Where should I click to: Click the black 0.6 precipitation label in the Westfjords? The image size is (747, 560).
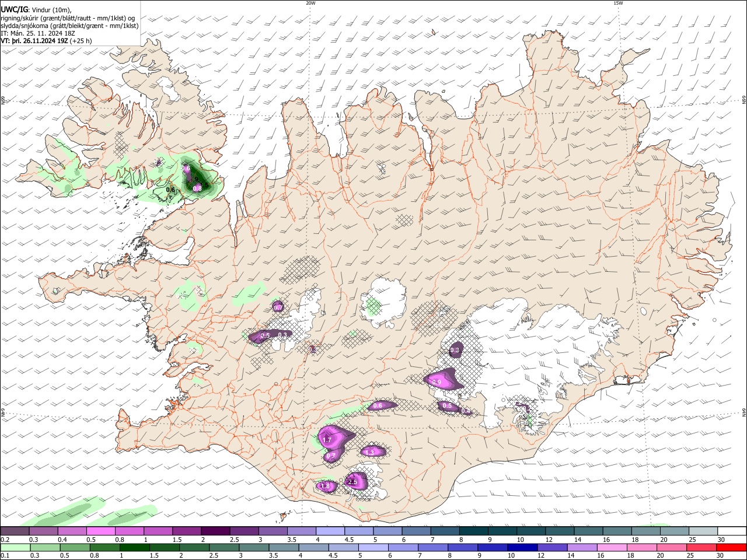170,190
